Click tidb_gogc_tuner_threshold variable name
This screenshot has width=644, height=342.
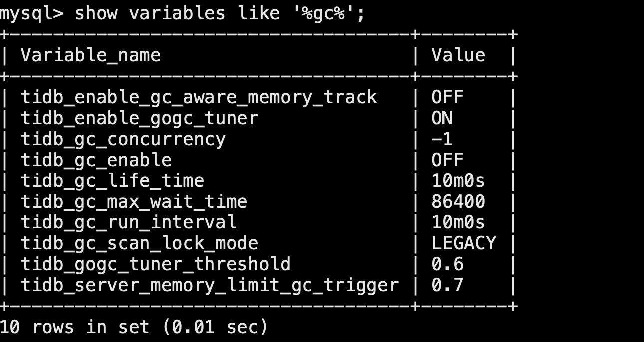pos(155,264)
